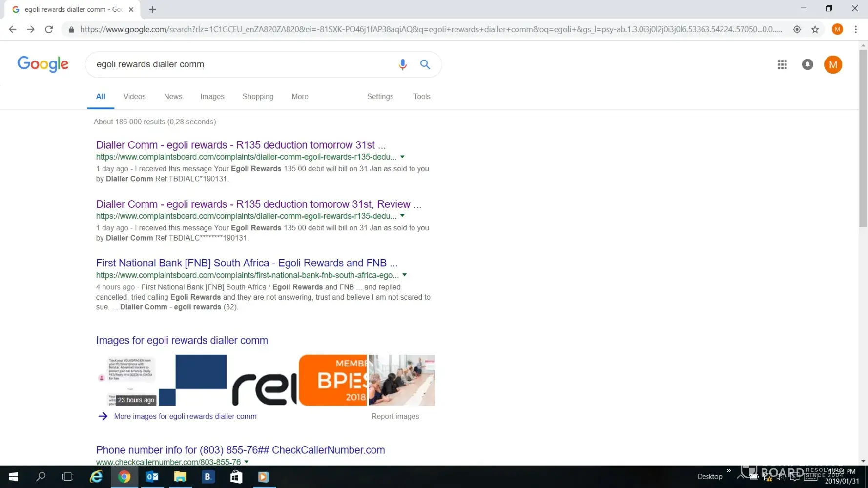Go forward in browser history
868x488 pixels.
click(31, 29)
